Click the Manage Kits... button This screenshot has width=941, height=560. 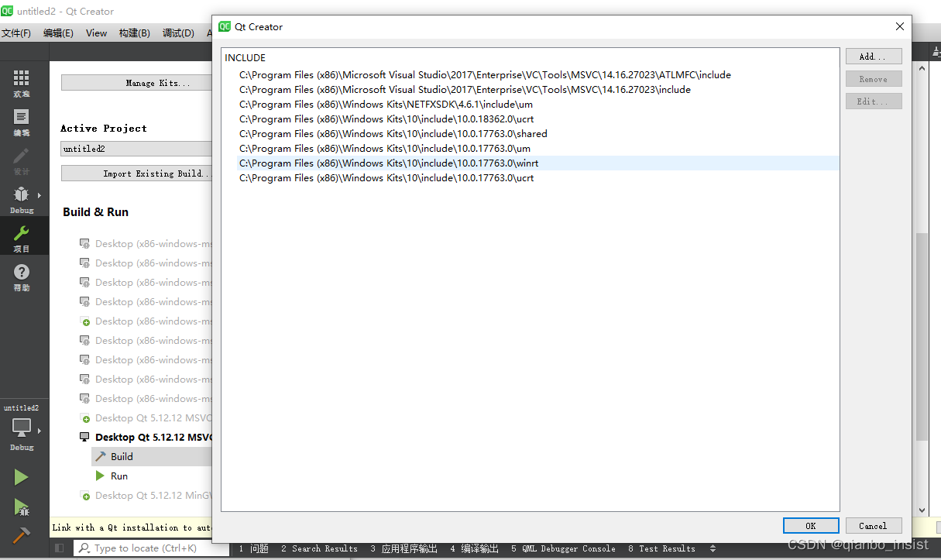click(x=136, y=83)
